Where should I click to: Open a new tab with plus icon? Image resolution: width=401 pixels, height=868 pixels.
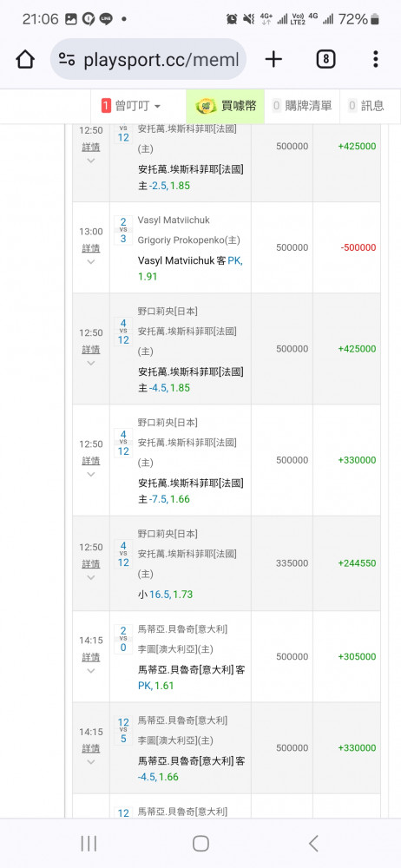coord(273,59)
